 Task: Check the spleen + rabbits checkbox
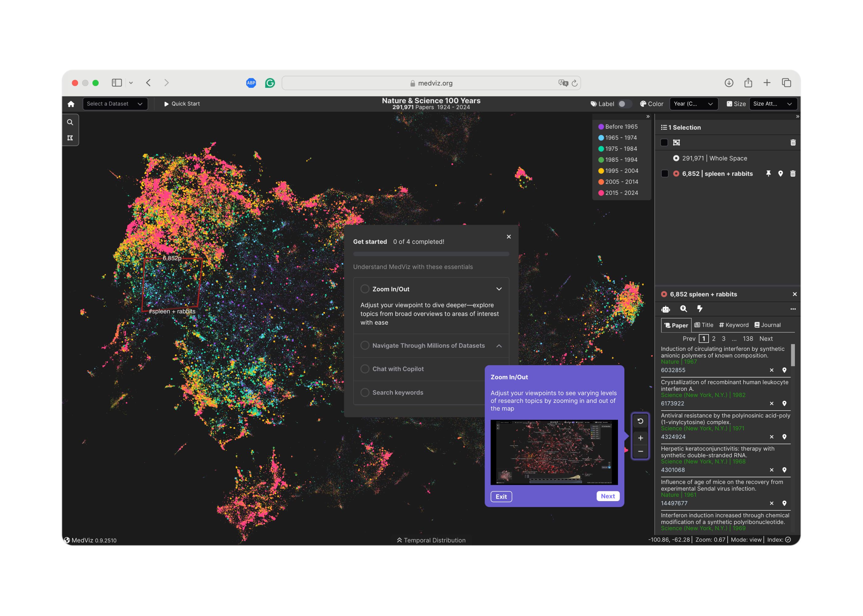665,174
